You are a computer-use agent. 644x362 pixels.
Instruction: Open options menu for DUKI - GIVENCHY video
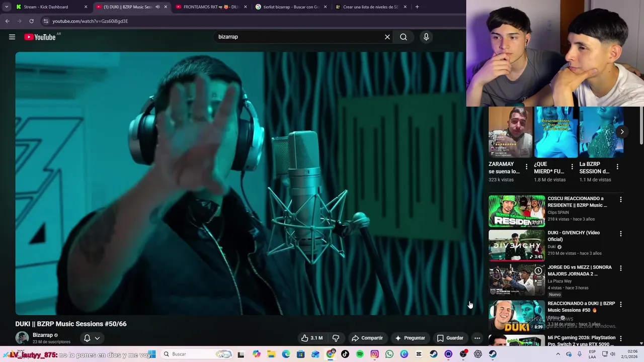coord(620,234)
